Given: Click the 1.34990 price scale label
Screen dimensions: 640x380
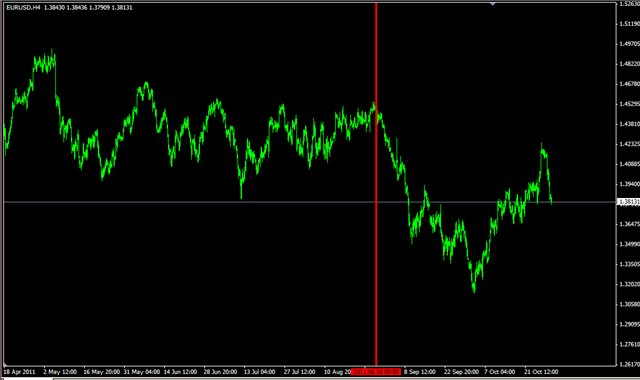Looking at the screenshot, I should pyautogui.click(x=629, y=244).
